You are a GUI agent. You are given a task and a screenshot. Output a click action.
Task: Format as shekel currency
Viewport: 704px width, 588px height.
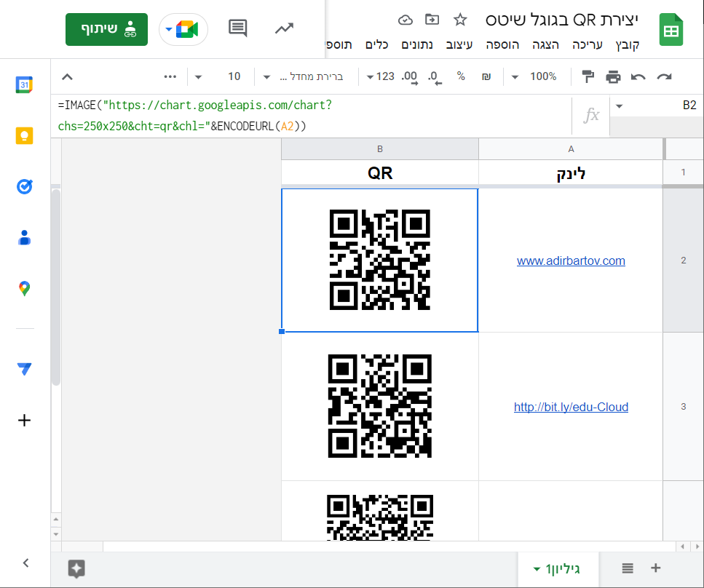tap(486, 76)
